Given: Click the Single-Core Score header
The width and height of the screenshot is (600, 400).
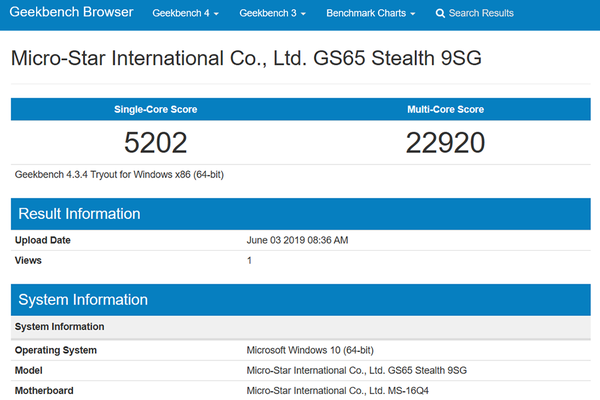Looking at the screenshot, I should pyautogui.click(x=155, y=109).
